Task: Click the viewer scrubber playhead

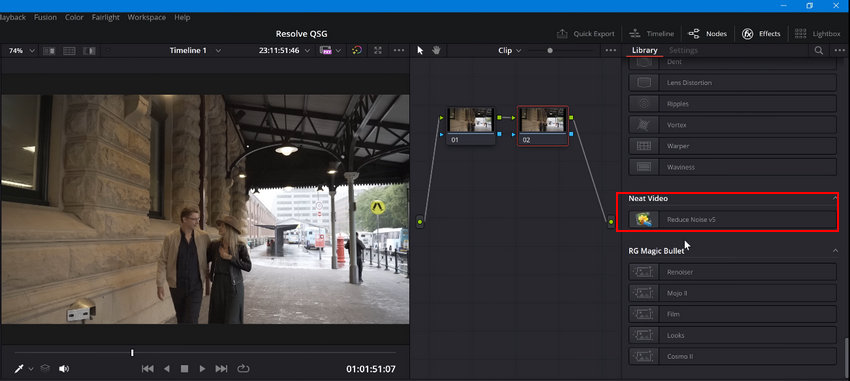Action: (132, 353)
